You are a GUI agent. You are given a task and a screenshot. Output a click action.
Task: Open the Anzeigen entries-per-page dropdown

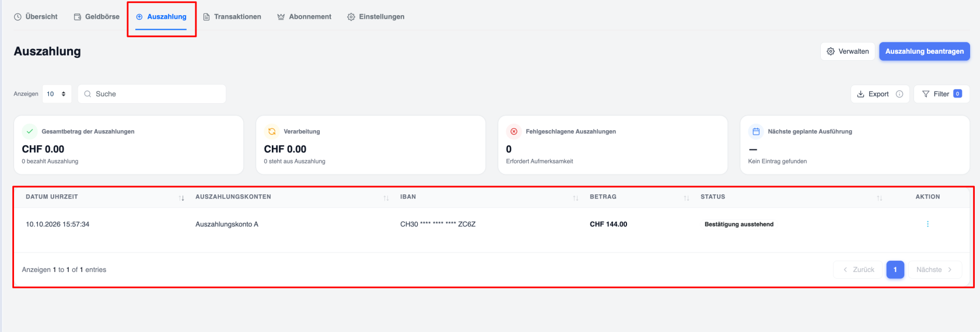57,94
